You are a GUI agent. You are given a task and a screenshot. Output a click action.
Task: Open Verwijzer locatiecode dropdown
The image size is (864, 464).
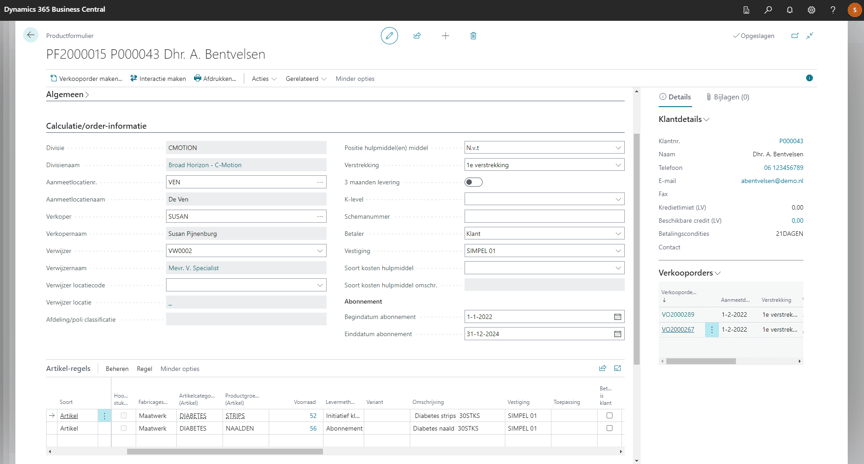point(320,285)
